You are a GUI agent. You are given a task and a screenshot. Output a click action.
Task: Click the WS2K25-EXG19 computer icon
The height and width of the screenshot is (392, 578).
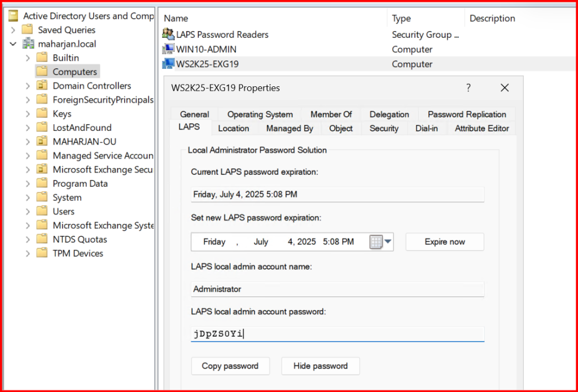pos(168,64)
